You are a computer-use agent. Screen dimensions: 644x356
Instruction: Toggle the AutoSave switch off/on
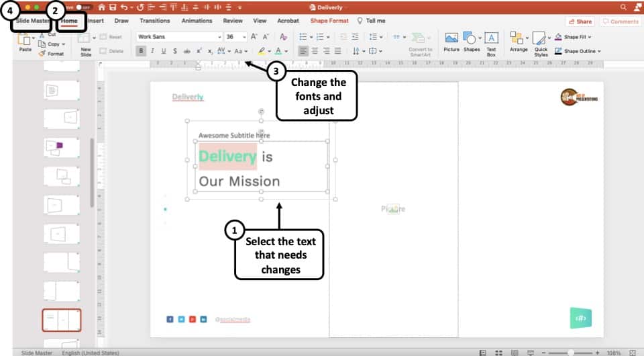pyautogui.click(x=84, y=7)
